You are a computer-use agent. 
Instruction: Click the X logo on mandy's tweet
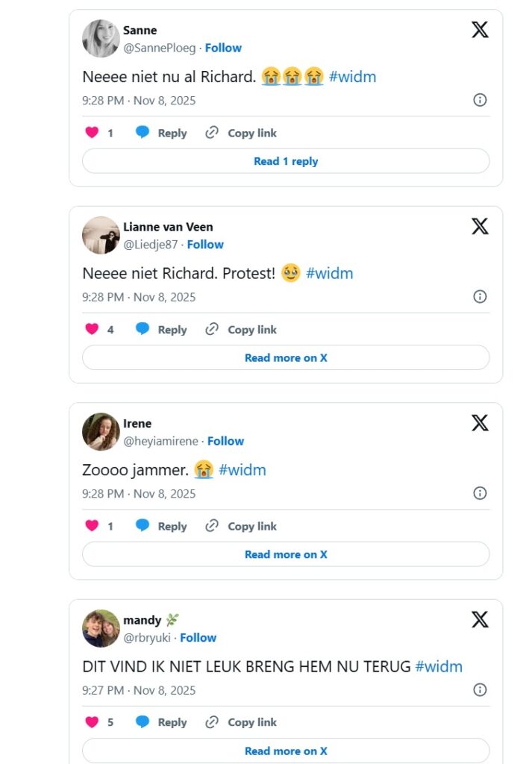coord(480,619)
